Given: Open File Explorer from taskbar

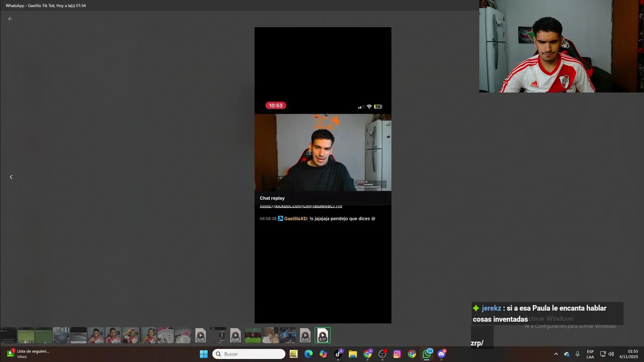Looking at the screenshot, I should tap(353, 354).
